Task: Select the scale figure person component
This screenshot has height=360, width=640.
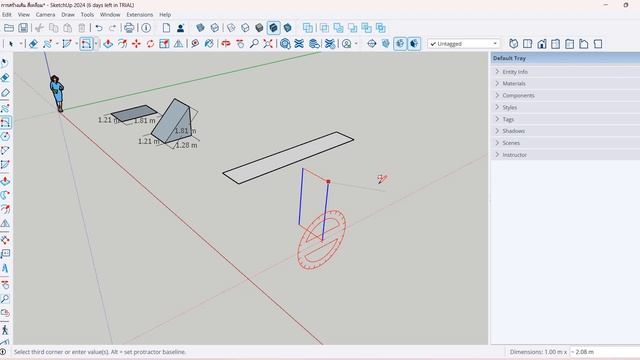Action: (57, 93)
